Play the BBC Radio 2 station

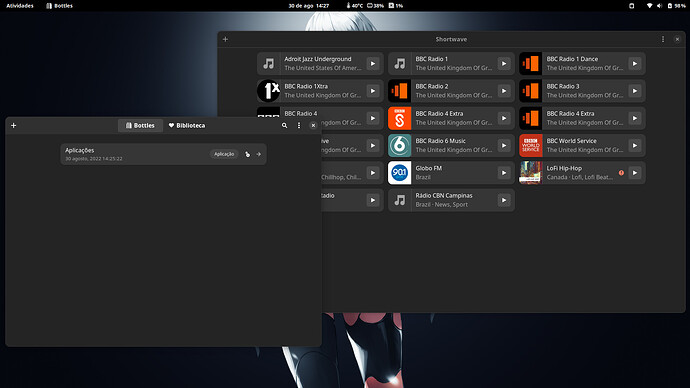tap(504, 91)
